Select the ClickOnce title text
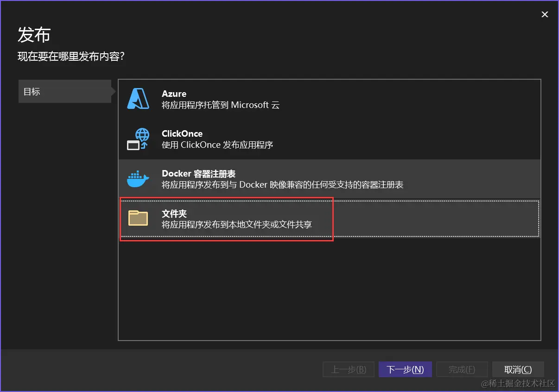 pyautogui.click(x=182, y=134)
